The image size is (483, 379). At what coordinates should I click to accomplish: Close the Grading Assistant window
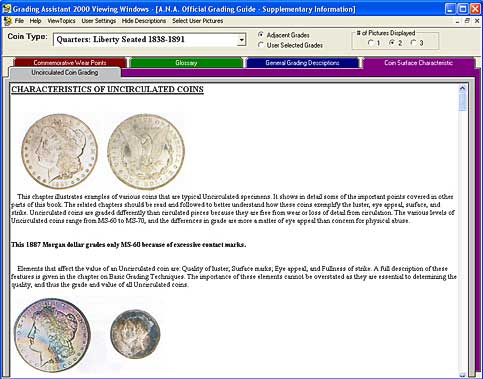click(475, 9)
